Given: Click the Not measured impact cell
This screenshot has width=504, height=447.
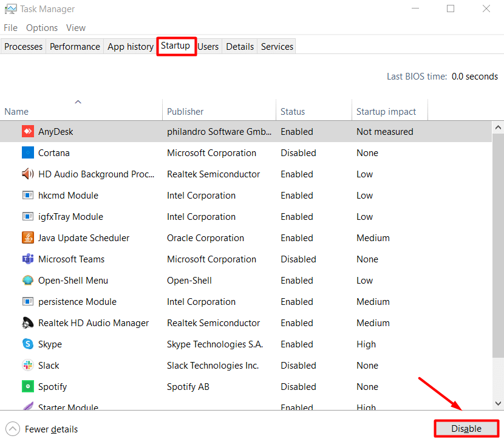Looking at the screenshot, I should (385, 132).
